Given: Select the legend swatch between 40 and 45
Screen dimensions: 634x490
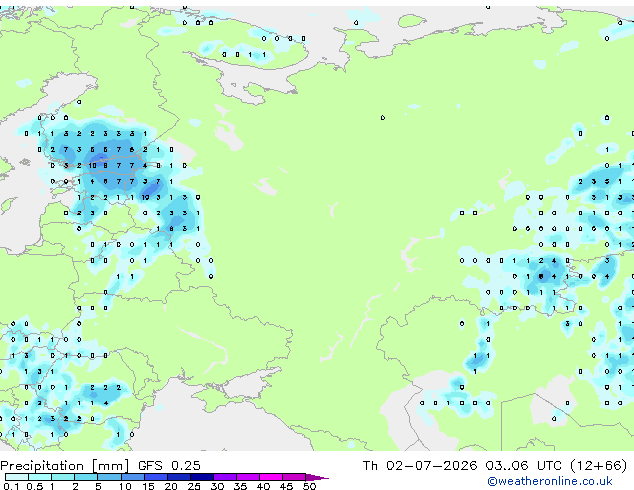Looking at the screenshot, I should point(271,477).
